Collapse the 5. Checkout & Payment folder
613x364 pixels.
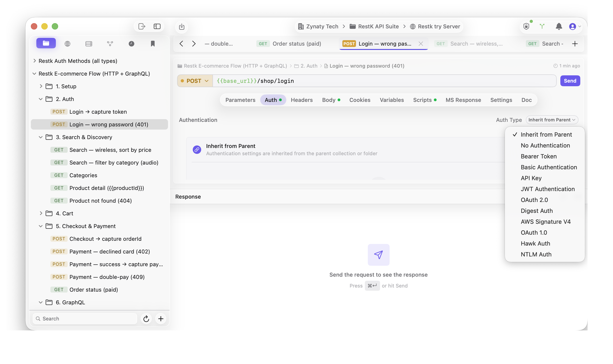click(x=41, y=226)
